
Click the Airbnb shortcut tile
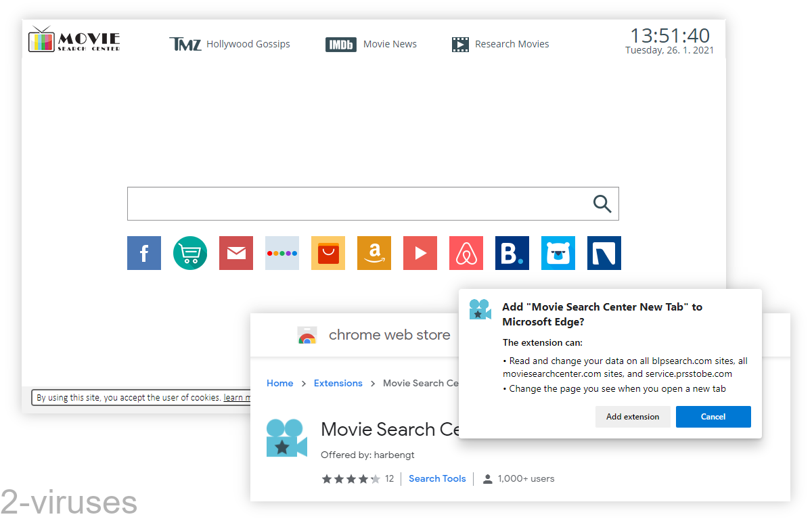tap(466, 253)
